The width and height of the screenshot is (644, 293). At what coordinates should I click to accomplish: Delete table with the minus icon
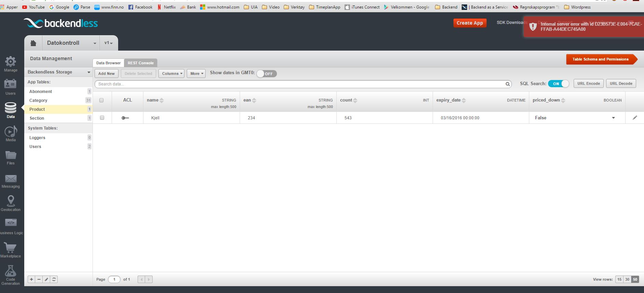tap(39, 279)
